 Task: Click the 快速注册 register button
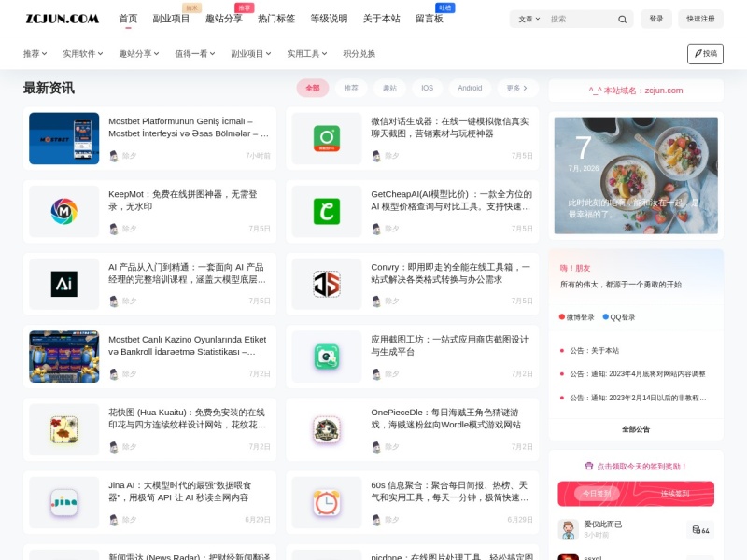pos(700,19)
